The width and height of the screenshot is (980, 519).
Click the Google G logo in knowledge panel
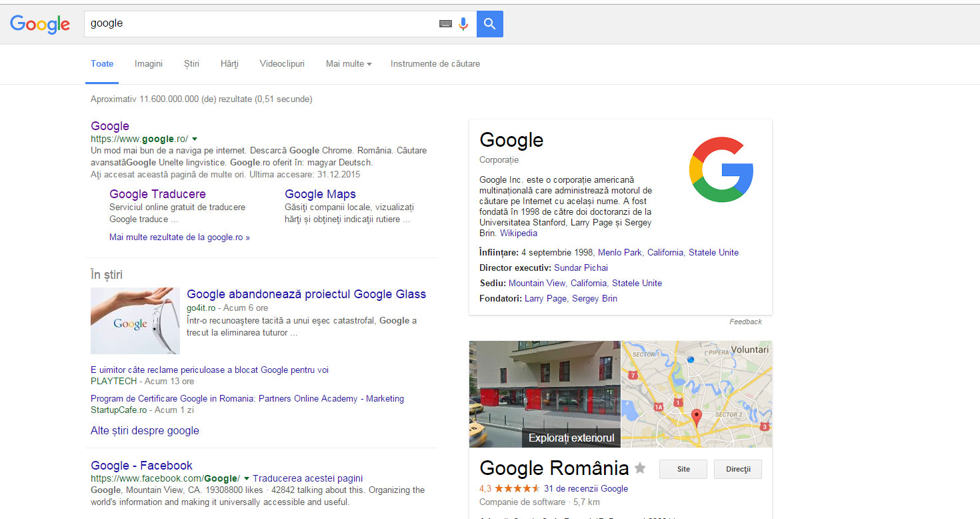pos(721,169)
